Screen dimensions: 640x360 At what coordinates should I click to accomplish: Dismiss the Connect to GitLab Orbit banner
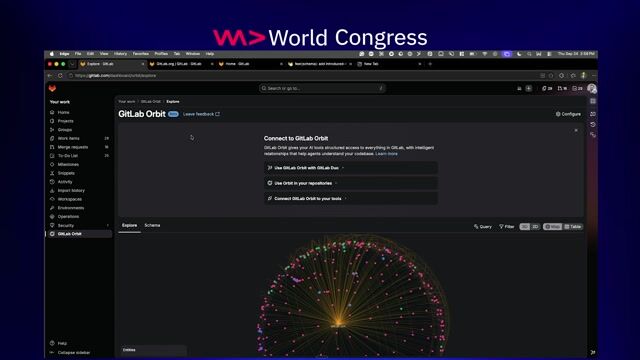click(x=576, y=130)
